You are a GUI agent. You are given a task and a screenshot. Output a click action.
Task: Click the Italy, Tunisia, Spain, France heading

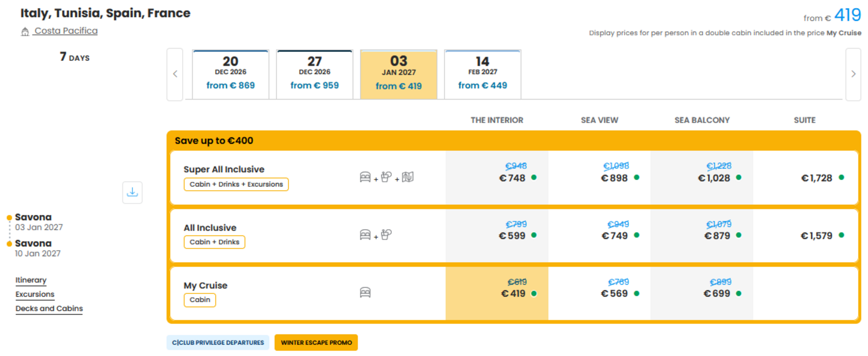106,13
